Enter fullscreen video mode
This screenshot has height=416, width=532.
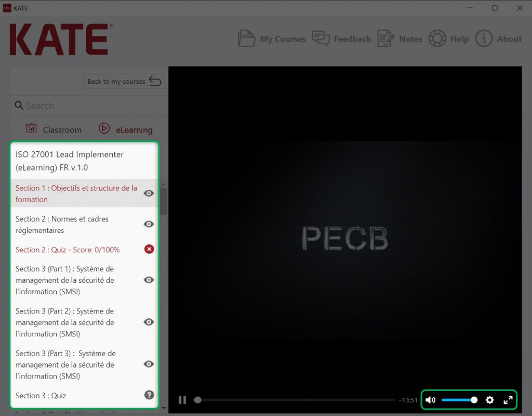point(508,400)
